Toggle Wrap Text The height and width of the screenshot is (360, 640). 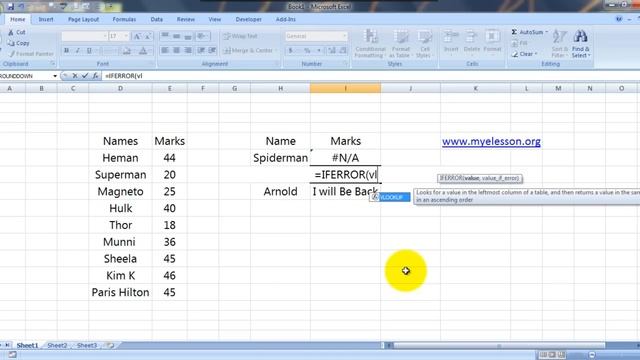pyautogui.click(x=241, y=36)
